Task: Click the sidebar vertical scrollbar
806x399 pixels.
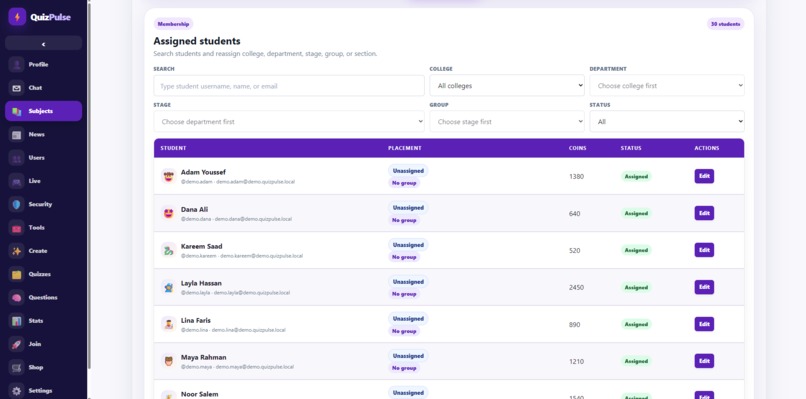Action: (90, 185)
